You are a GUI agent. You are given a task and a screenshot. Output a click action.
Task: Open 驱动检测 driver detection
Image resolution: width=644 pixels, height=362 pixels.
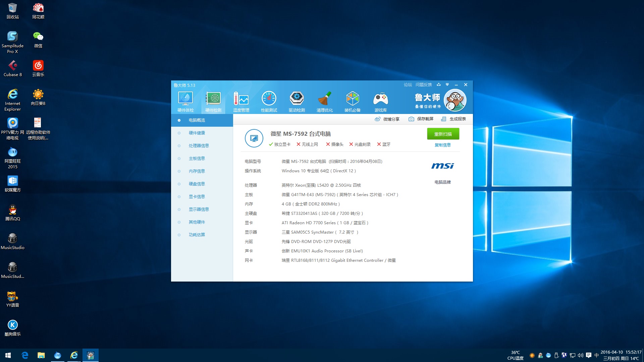[x=297, y=102]
